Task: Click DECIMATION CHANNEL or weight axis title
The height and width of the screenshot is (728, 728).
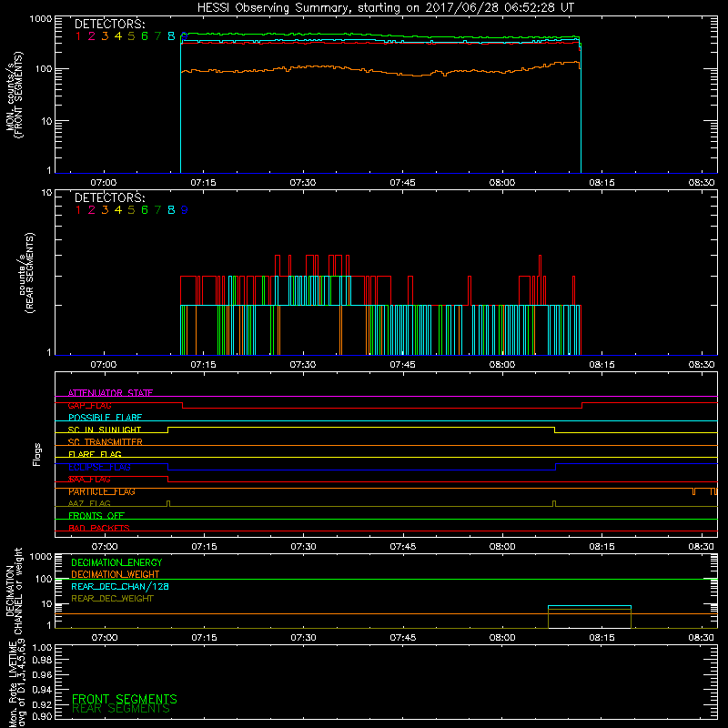Action: tap(14, 591)
